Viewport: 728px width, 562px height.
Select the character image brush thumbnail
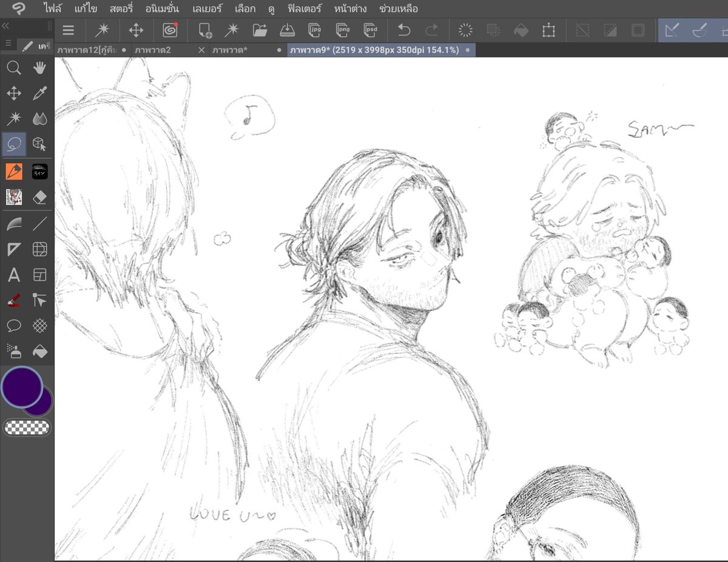pos(14,197)
